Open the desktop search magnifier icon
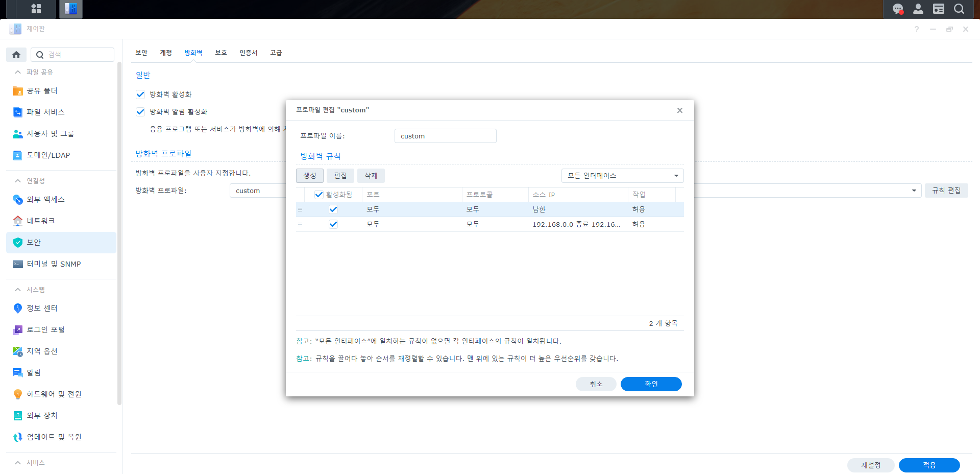Viewport: 980px width, 474px height. click(x=959, y=9)
